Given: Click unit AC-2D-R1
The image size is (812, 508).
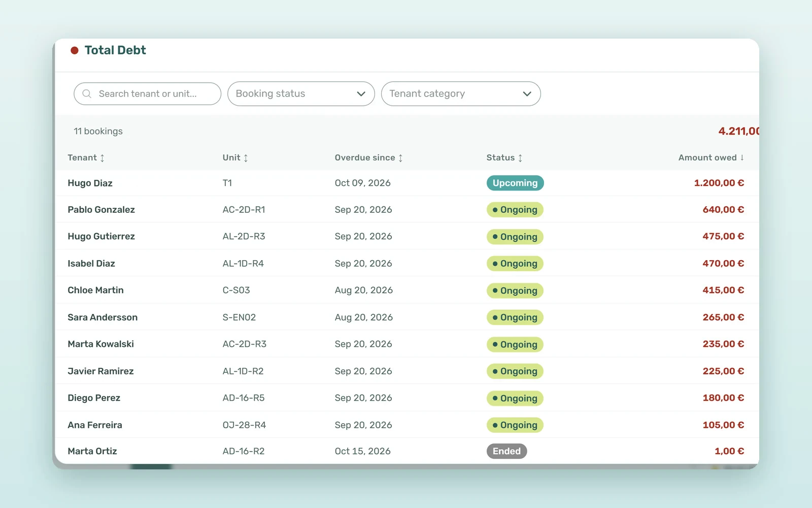Looking at the screenshot, I should 244,210.
